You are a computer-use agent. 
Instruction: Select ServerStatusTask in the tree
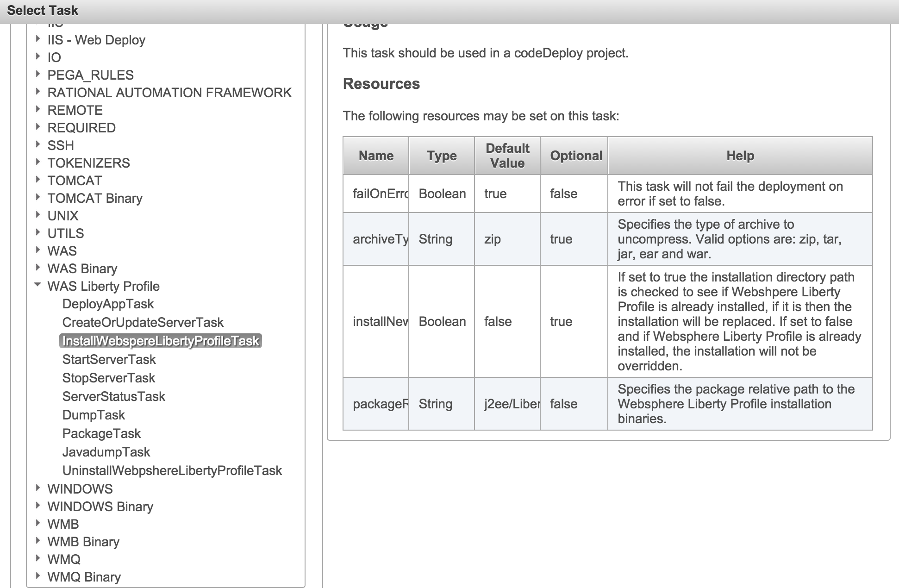click(113, 397)
